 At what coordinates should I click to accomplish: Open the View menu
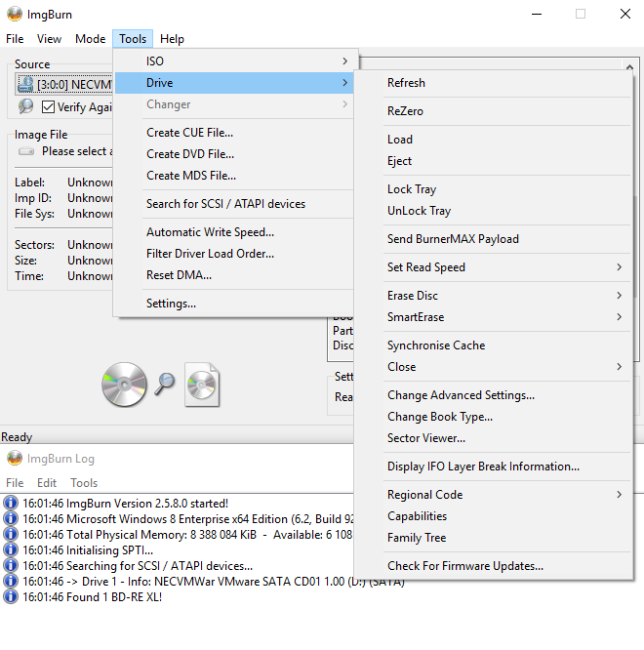(x=49, y=39)
